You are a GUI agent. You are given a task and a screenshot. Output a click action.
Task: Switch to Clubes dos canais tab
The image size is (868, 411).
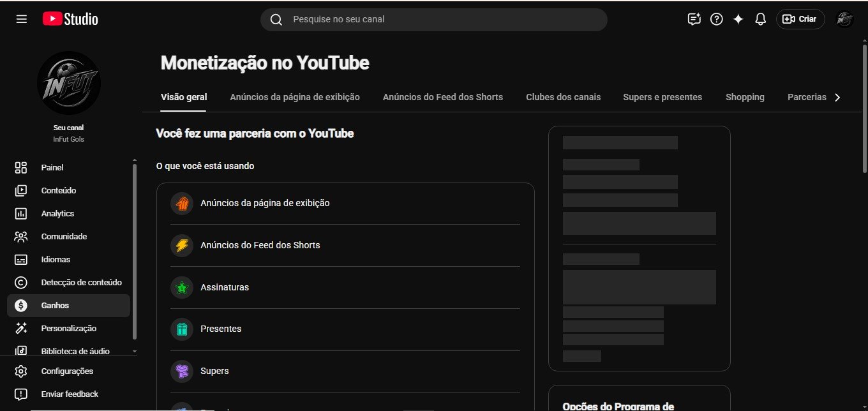(564, 97)
